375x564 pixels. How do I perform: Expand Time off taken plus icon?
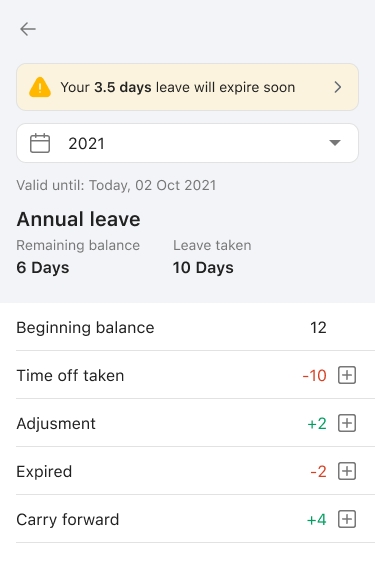pyautogui.click(x=347, y=375)
